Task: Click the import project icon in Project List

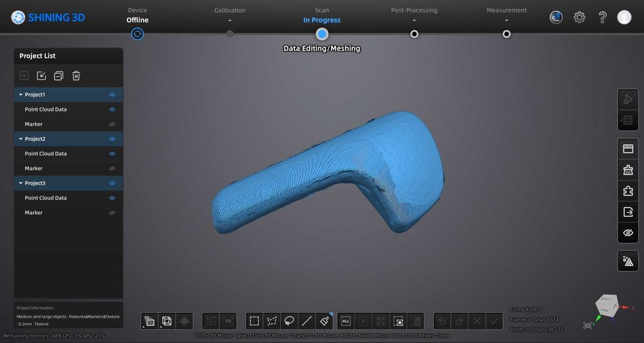Action: coord(41,75)
